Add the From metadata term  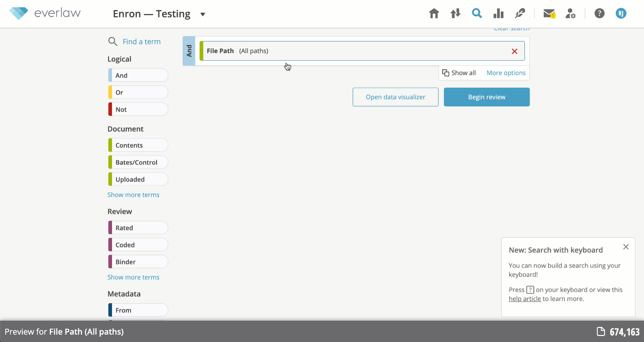[x=138, y=310]
